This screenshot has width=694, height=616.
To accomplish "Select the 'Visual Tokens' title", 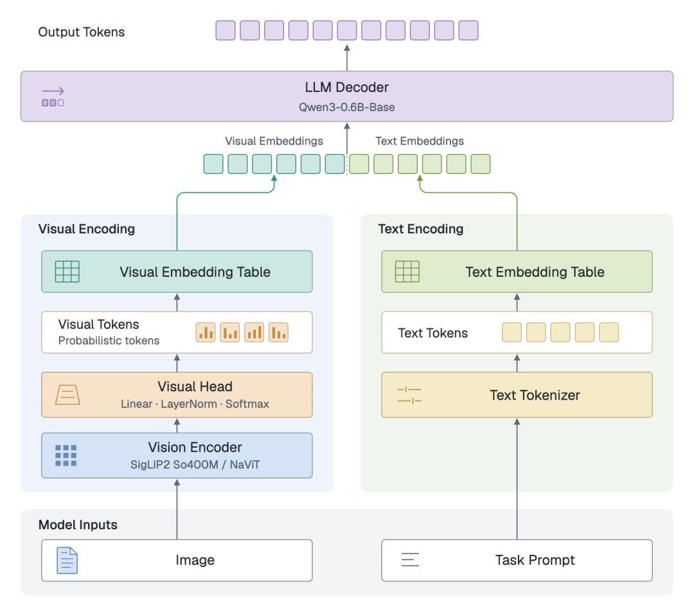I will [x=99, y=324].
